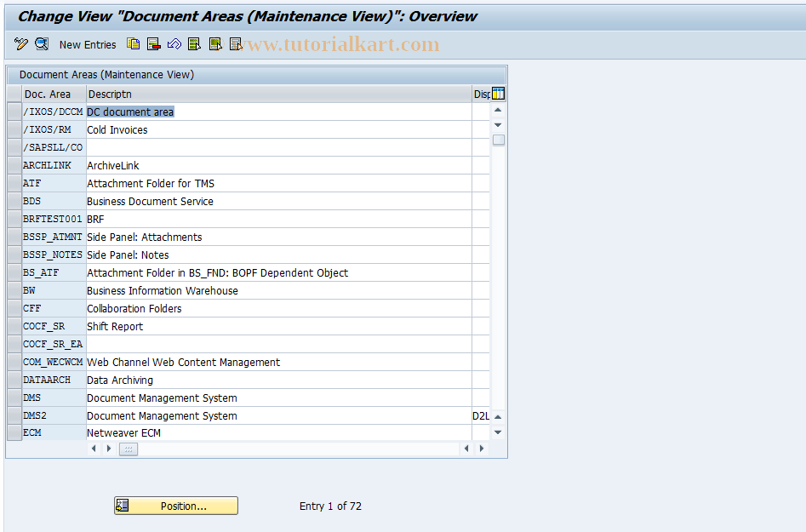Screen dimensions: 806x532
Task: Click the Display magnifier icon
Action: (41, 44)
